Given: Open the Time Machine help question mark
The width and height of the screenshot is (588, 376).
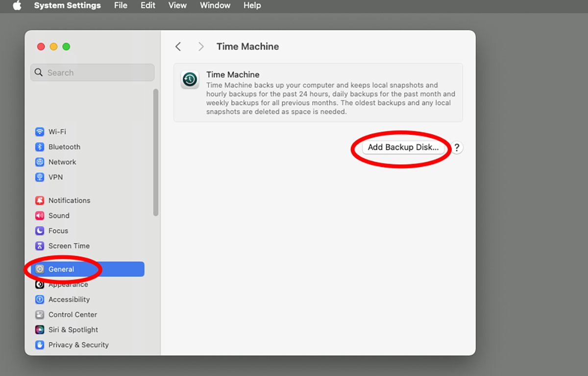Looking at the screenshot, I should pyautogui.click(x=457, y=148).
